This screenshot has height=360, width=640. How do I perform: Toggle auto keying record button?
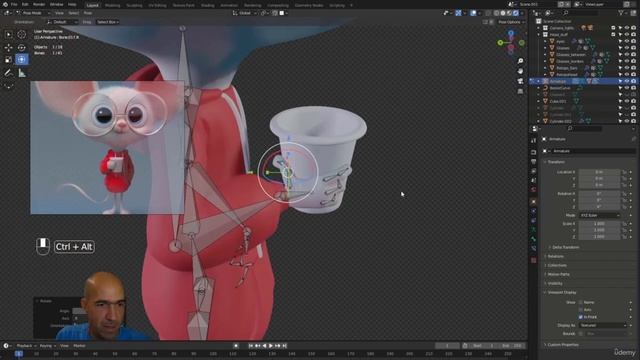[x=236, y=346]
